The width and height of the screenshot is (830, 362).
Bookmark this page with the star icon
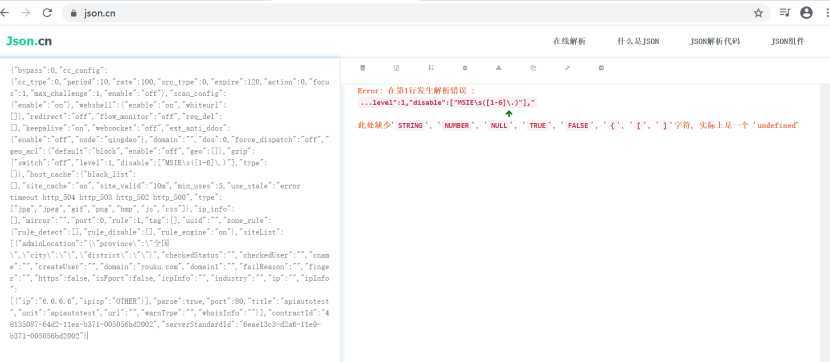tap(759, 13)
